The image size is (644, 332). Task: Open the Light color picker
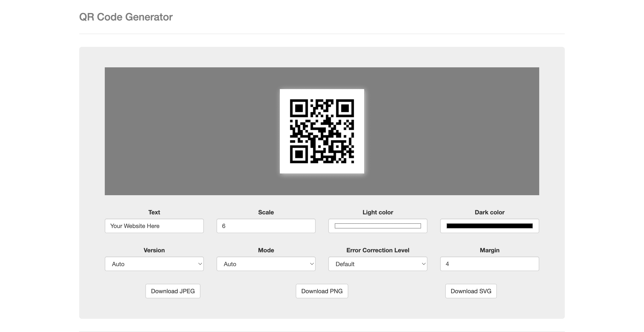(x=378, y=226)
